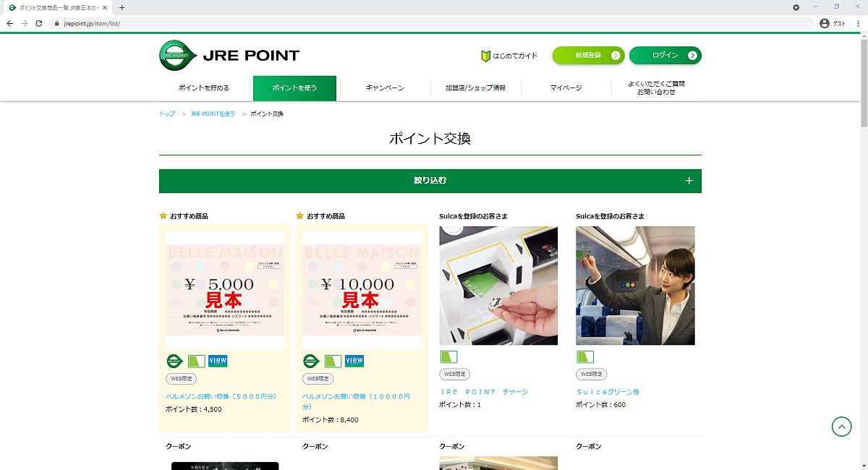Click the ポイント交換 page heading
868x470 pixels.
430,138
